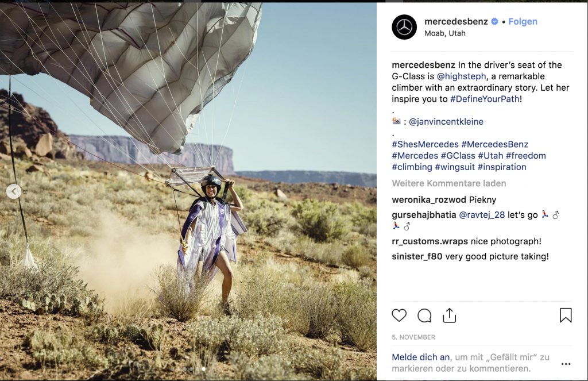Open the #ShesMercedes hashtag

coord(425,144)
